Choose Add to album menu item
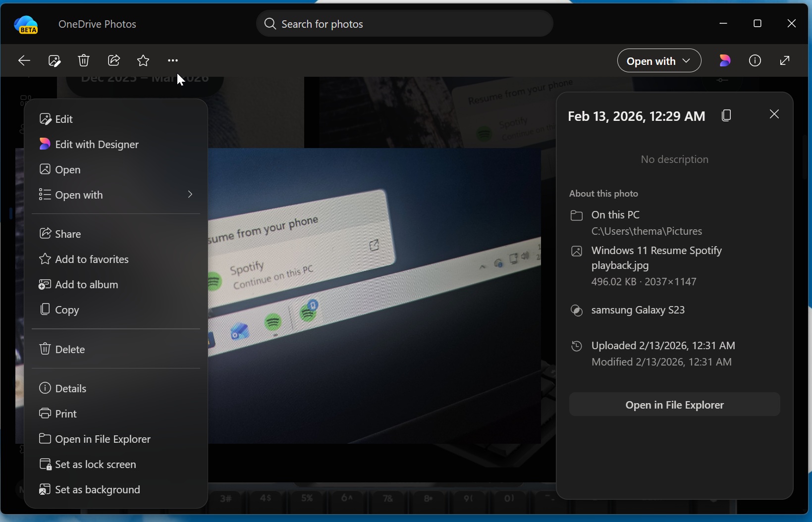812x522 pixels. click(116, 284)
